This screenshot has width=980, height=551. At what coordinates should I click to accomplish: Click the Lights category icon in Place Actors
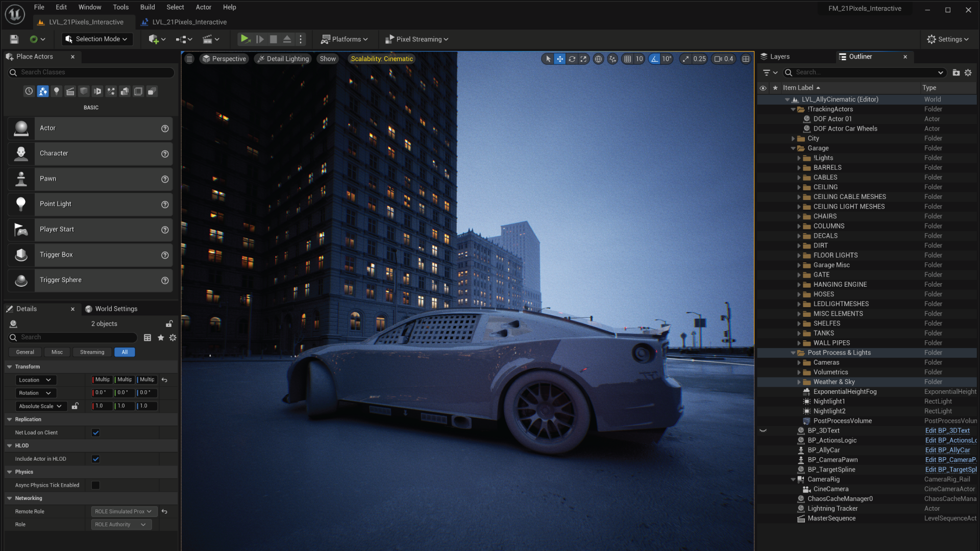click(57, 91)
